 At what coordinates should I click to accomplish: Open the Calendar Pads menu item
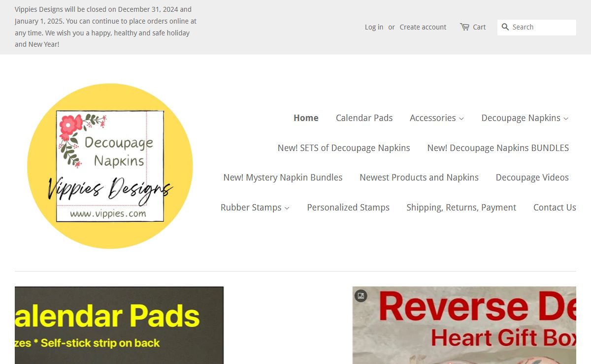tap(364, 118)
